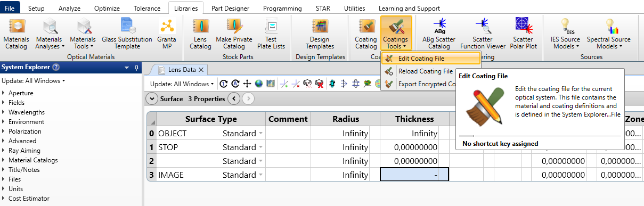The image size is (644, 206).
Task: Open Test Plate Lists
Action: coord(271,35)
